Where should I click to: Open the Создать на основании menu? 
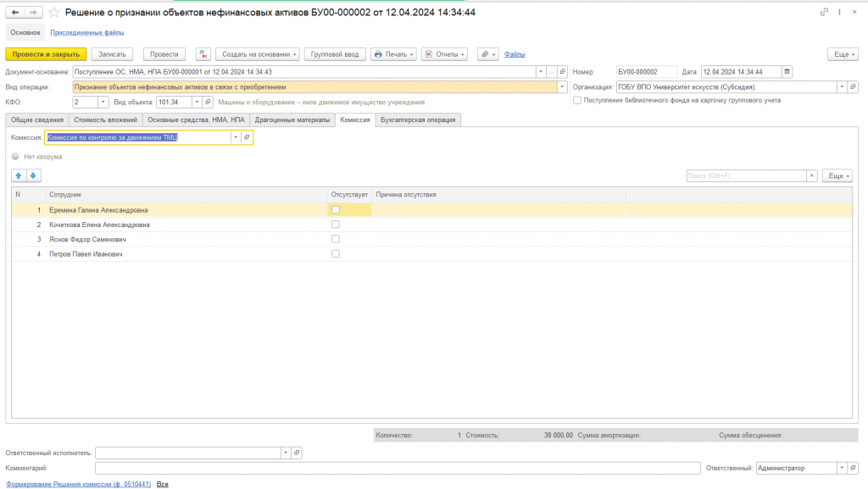(258, 54)
